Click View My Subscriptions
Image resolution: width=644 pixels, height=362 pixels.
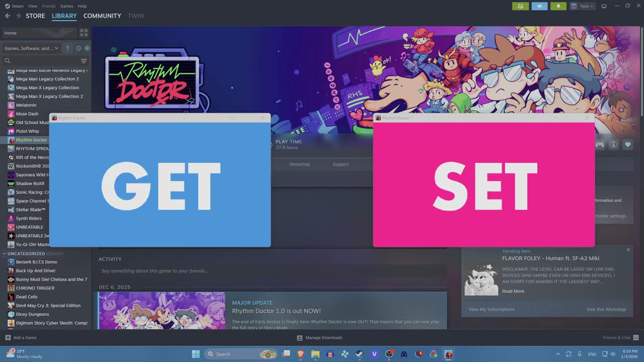[x=492, y=309]
